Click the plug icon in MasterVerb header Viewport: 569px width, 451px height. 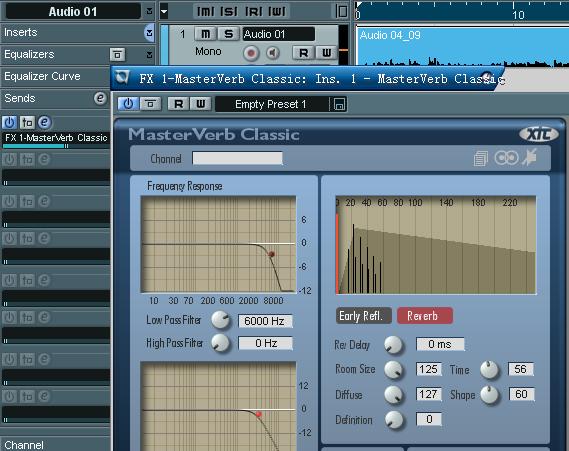[x=529, y=158]
